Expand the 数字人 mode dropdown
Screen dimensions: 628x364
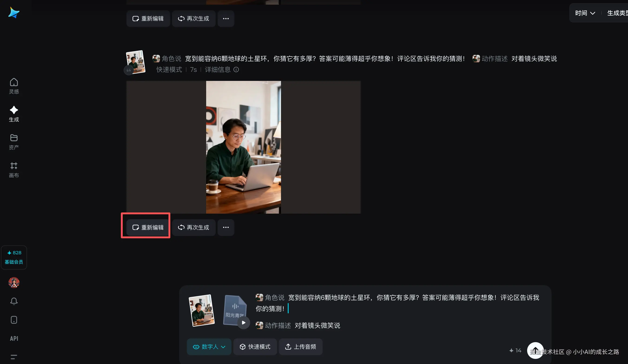pos(209,347)
